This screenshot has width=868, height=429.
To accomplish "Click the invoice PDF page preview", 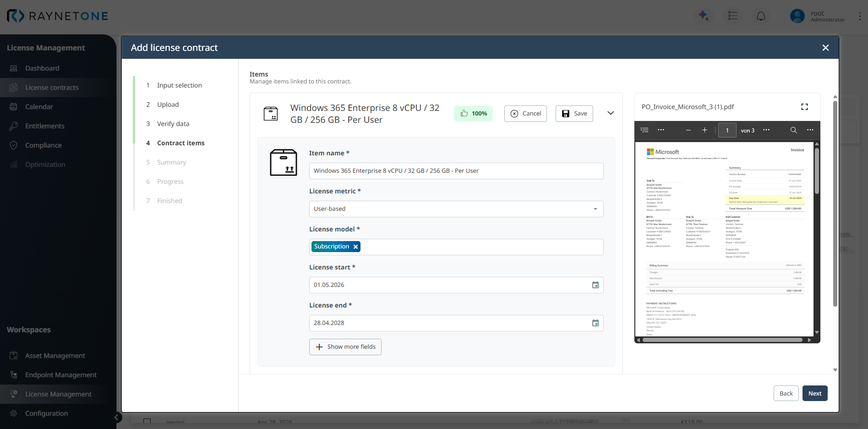I will [x=724, y=240].
